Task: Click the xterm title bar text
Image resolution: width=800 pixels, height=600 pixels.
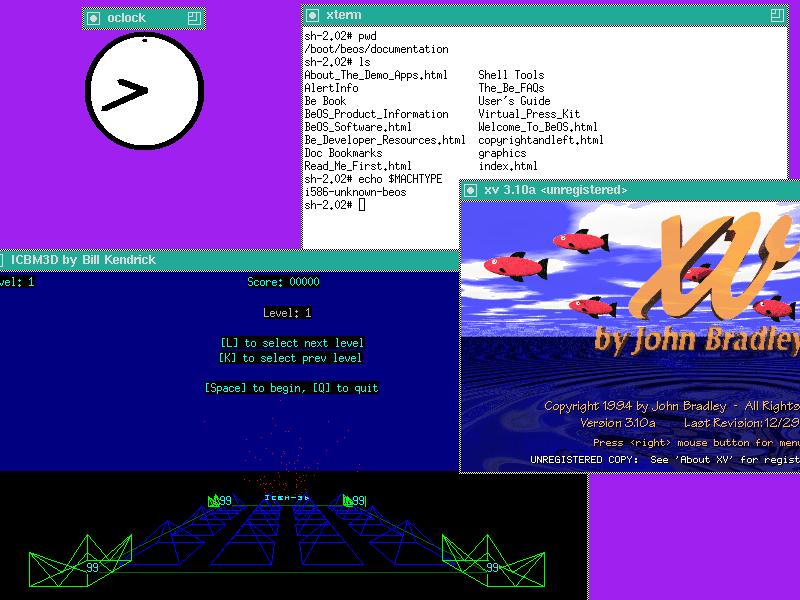Action: click(x=344, y=15)
